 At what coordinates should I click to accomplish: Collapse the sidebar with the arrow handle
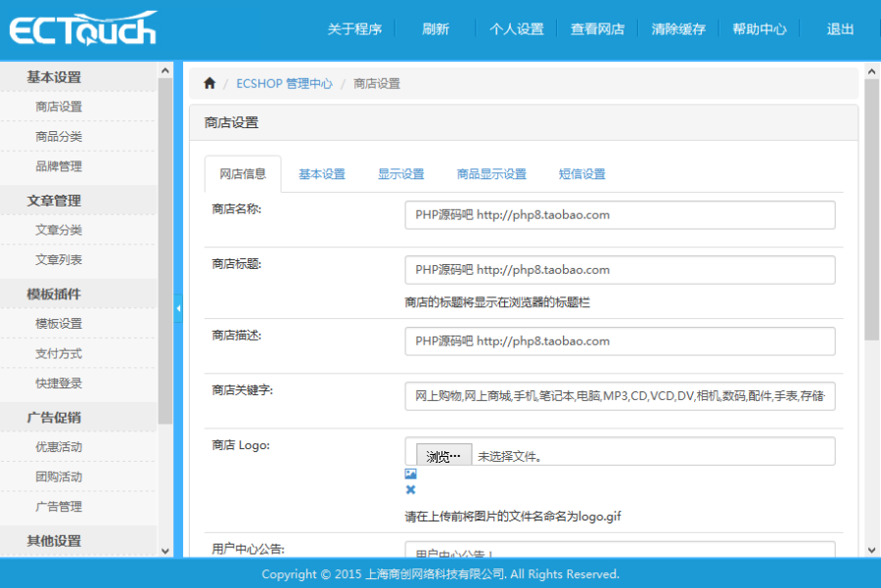click(x=178, y=308)
